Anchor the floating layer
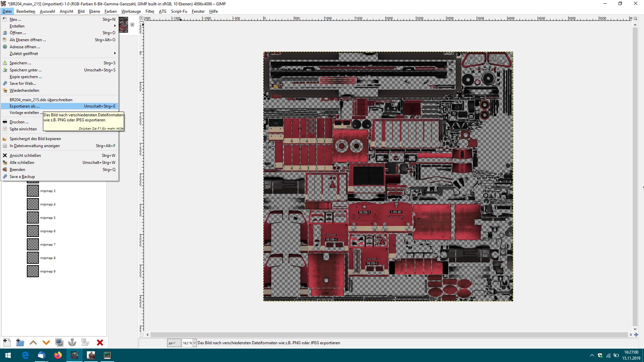 pyautogui.click(x=72, y=342)
